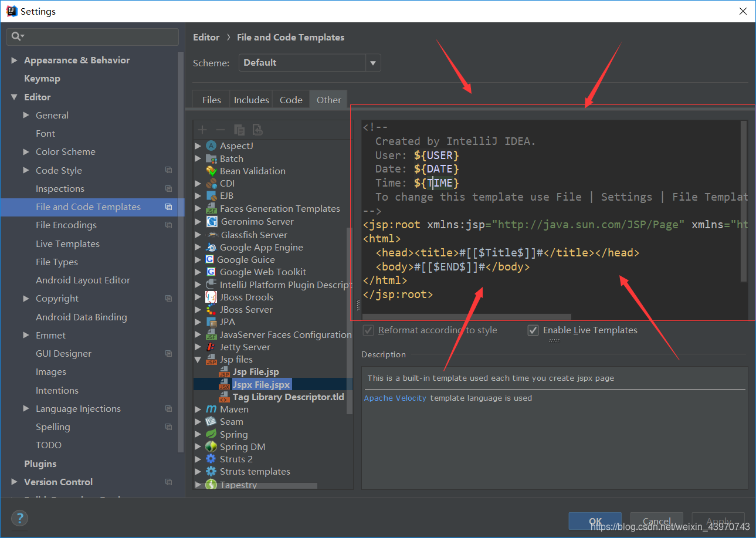Click the AspectJ template icon
Image resolution: width=756 pixels, height=538 pixels.
(211, 146)
